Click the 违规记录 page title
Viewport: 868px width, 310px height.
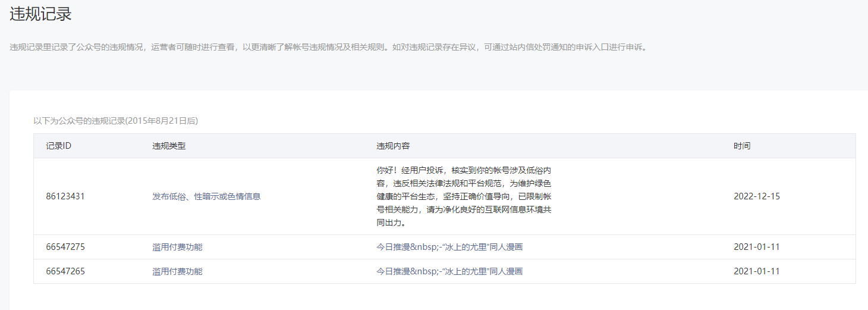point(40,14)
